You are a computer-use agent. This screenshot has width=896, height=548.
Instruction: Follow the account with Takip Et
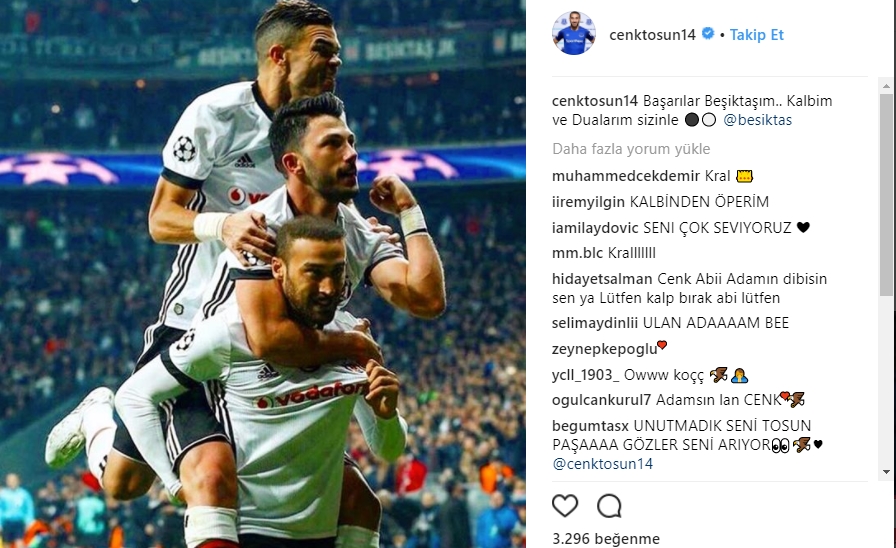757,35
